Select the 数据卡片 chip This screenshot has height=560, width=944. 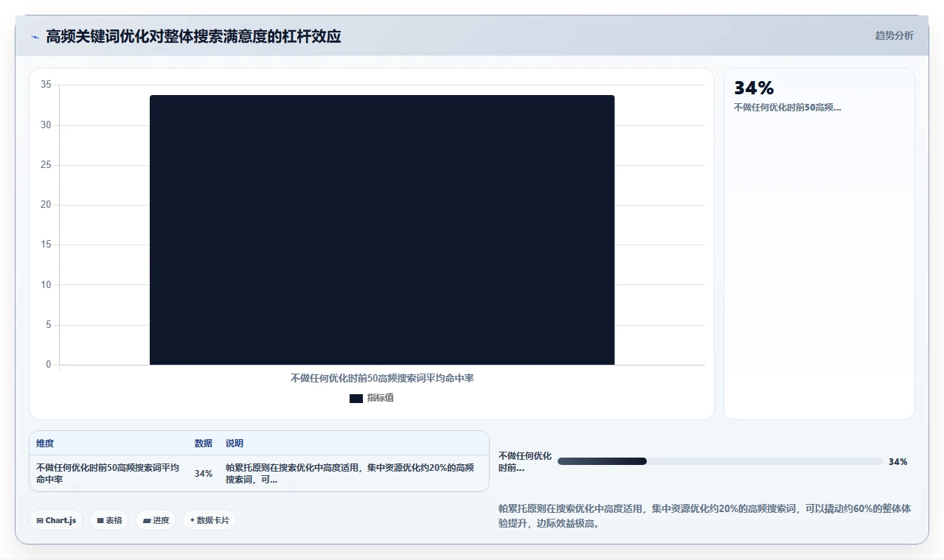(x=209, y=520)
